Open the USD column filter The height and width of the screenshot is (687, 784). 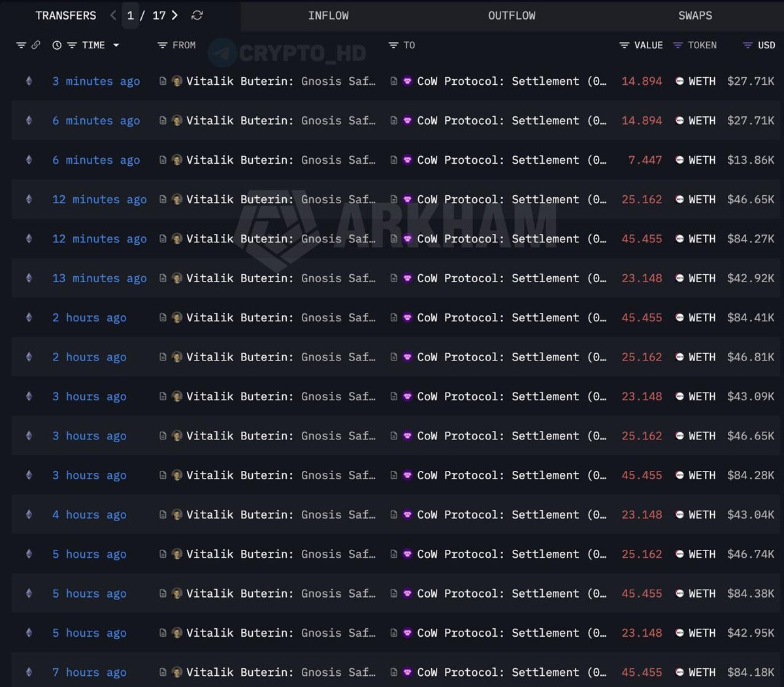748,45
